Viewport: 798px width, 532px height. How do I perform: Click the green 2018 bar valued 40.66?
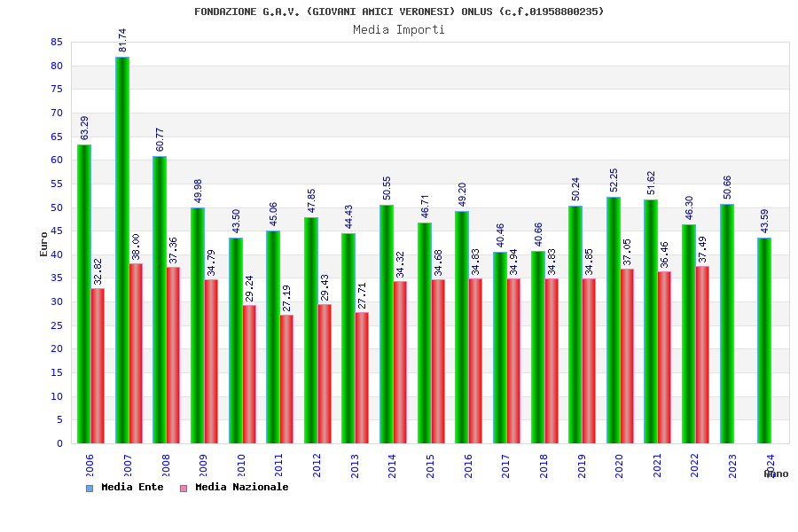pyautogui.click(x=538, y=348)
